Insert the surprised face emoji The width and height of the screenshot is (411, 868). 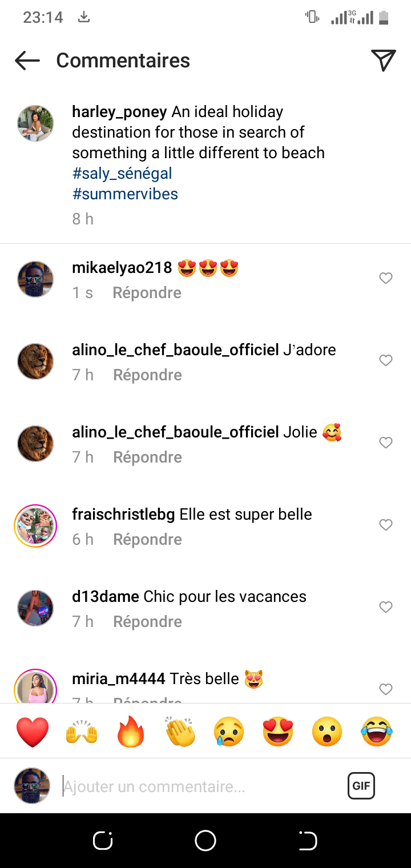pos(327,733)
